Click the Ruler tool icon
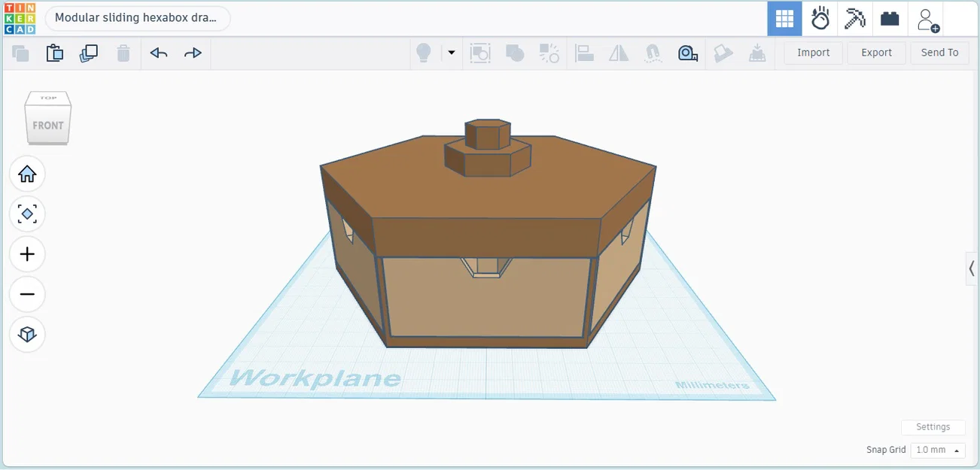980x470 pixels. point(688,53)
